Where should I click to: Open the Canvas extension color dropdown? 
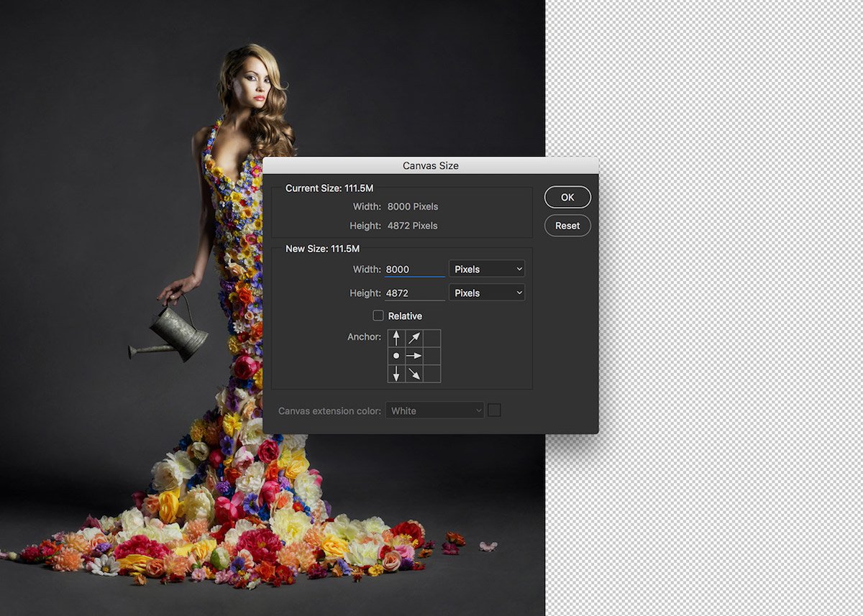pos(434,410)
